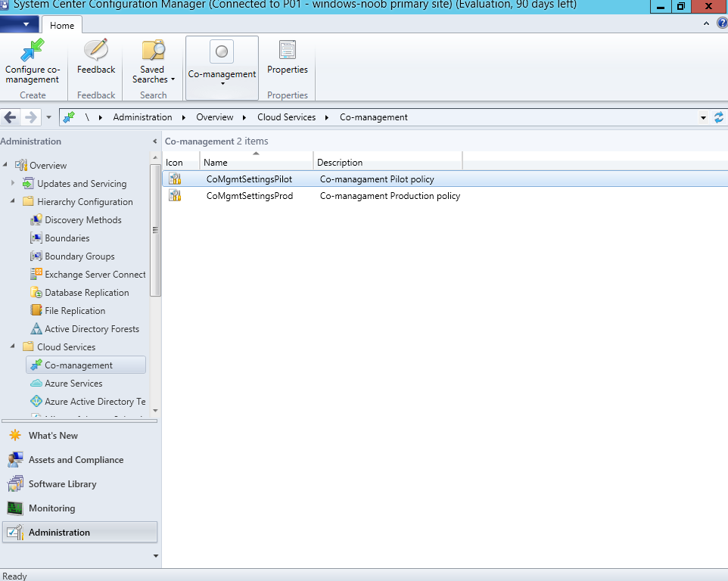The height and width of the screenshot is (581, 728).
Task: Click the breadcrumb root icon
Action: (x=69, y=117)
